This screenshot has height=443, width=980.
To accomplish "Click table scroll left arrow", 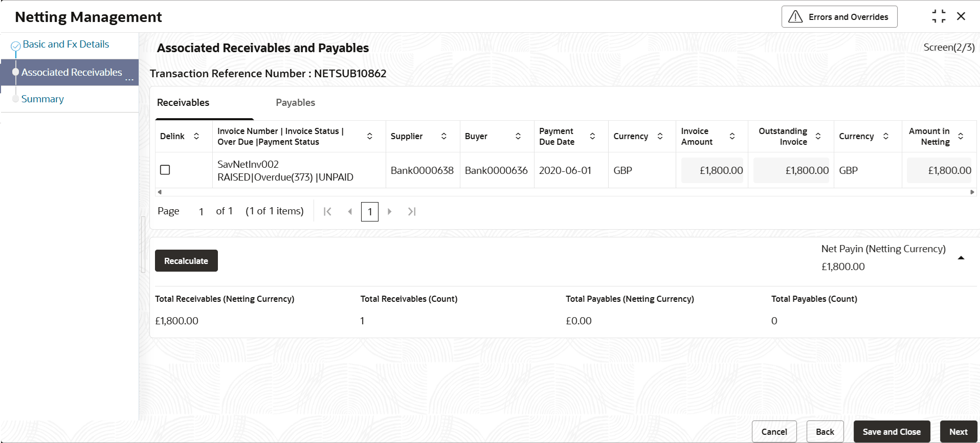I will (160, 192).
